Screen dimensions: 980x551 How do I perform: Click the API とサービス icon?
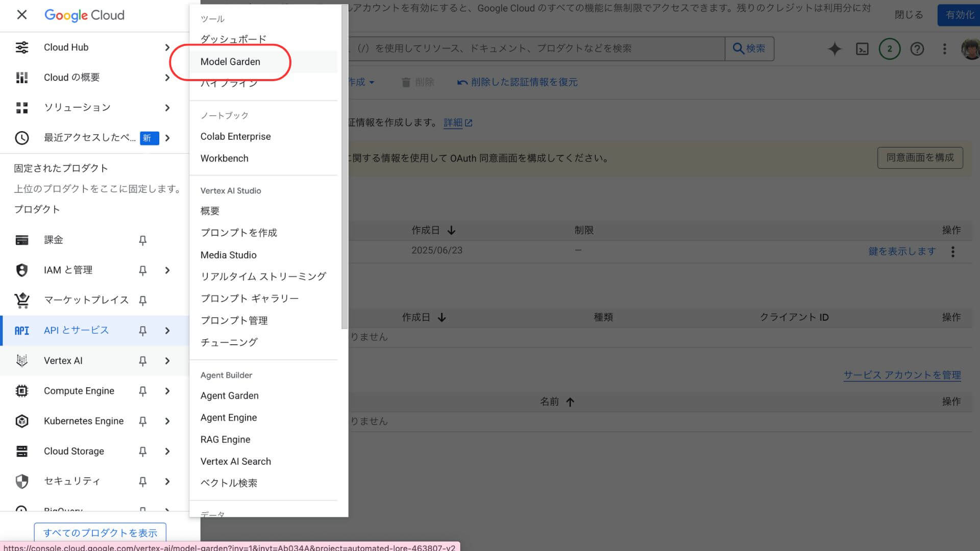22,331
